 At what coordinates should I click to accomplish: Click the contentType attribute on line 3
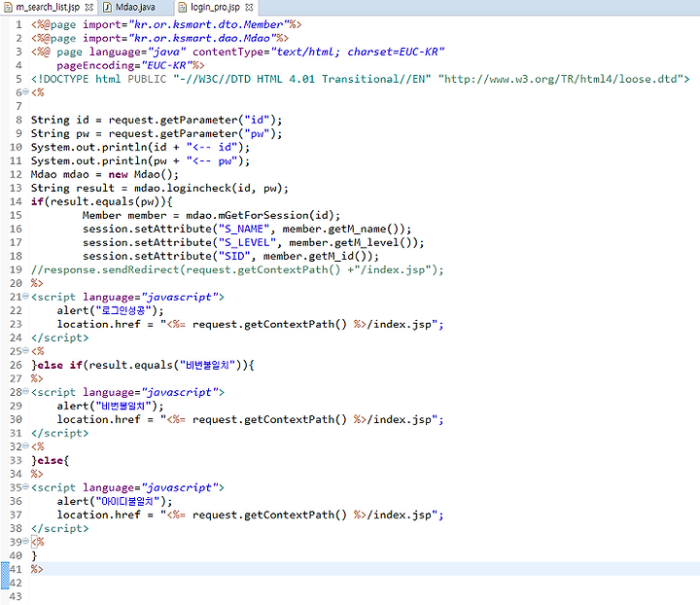(x=319, y=52)
